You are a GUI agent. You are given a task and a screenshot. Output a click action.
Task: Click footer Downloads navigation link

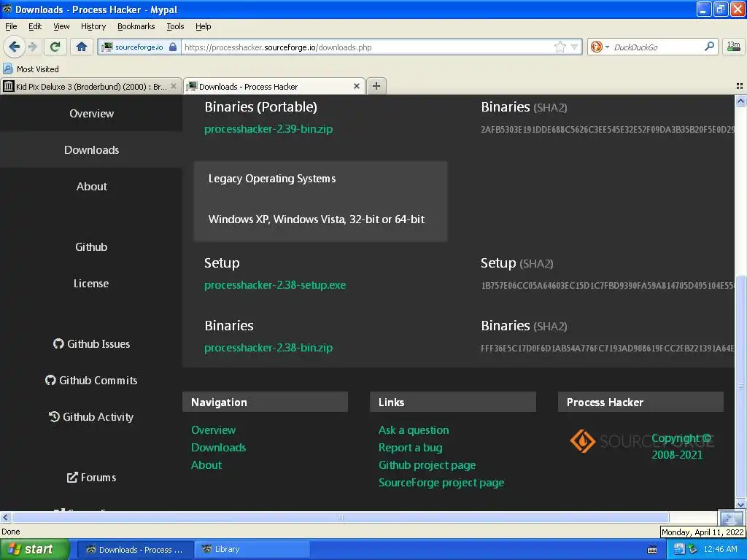pyautogui.click(x=218, y=448)
